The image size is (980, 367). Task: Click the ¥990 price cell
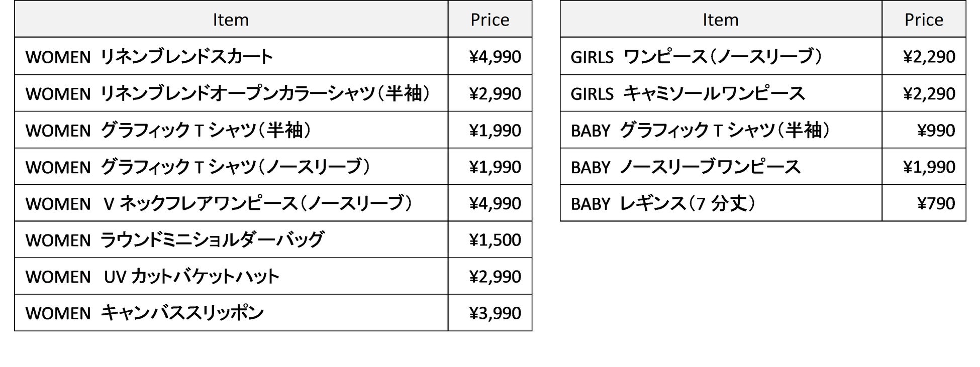click(x=935, y=131)
